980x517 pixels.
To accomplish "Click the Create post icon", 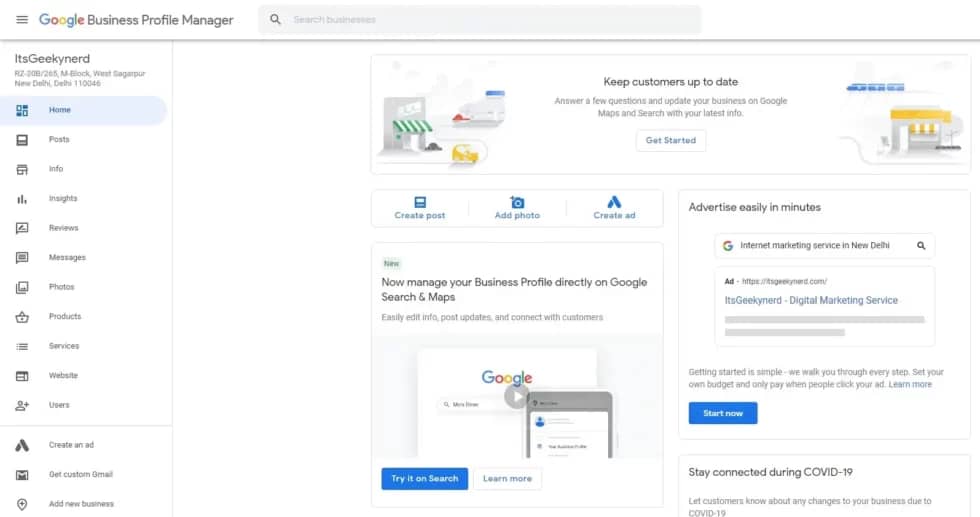I will coord(420,202).
